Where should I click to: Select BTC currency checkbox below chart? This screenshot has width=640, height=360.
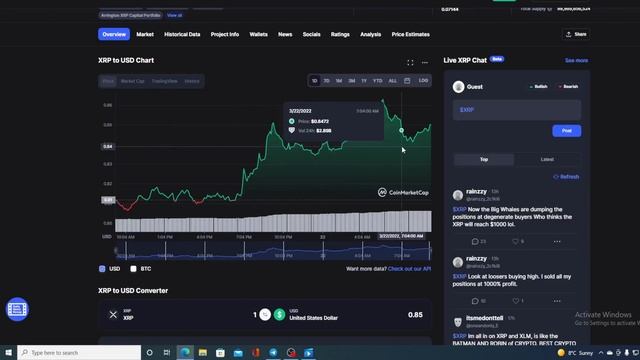click(x=133, y=269)
